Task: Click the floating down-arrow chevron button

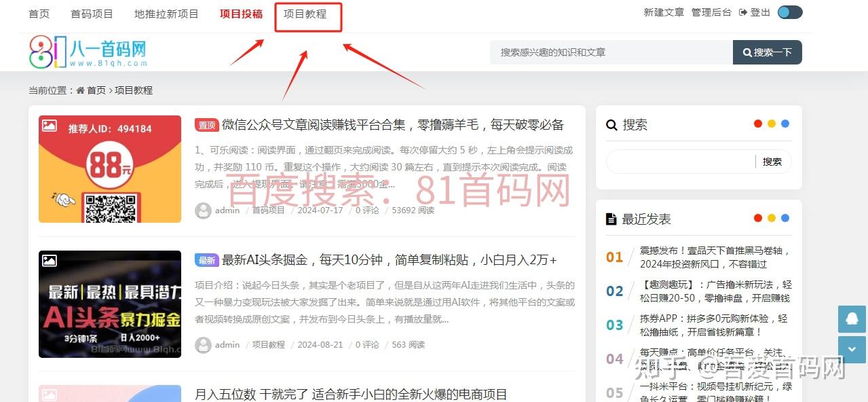Action: click(852, 349)
